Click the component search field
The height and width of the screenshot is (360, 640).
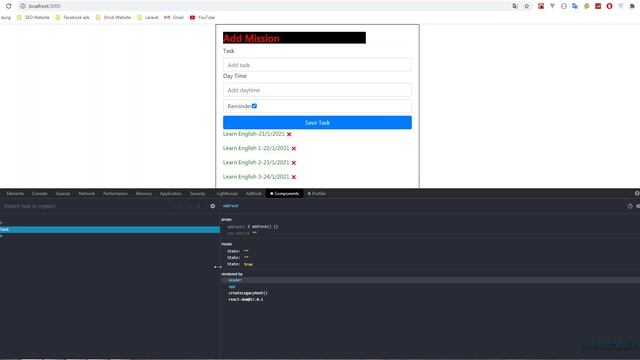88,206
